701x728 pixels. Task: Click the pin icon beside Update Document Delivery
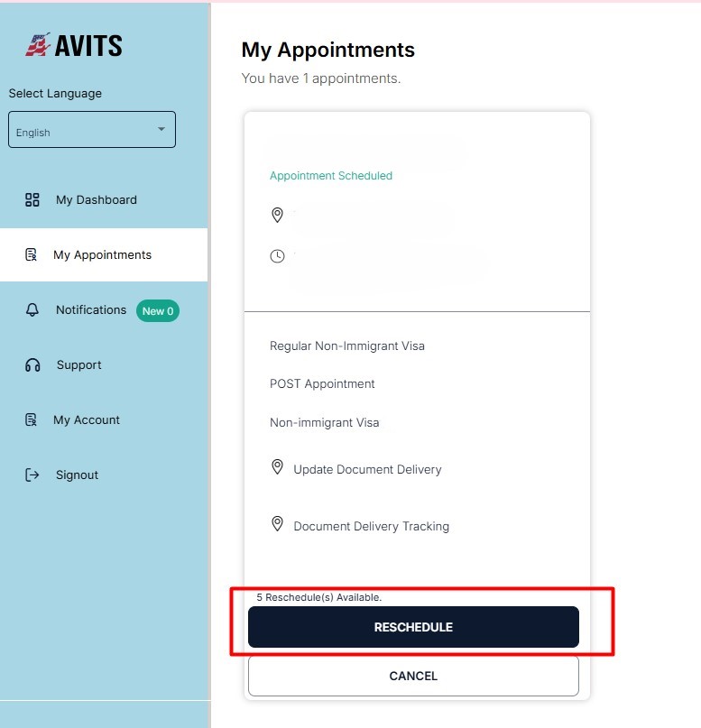pos(278,466)
